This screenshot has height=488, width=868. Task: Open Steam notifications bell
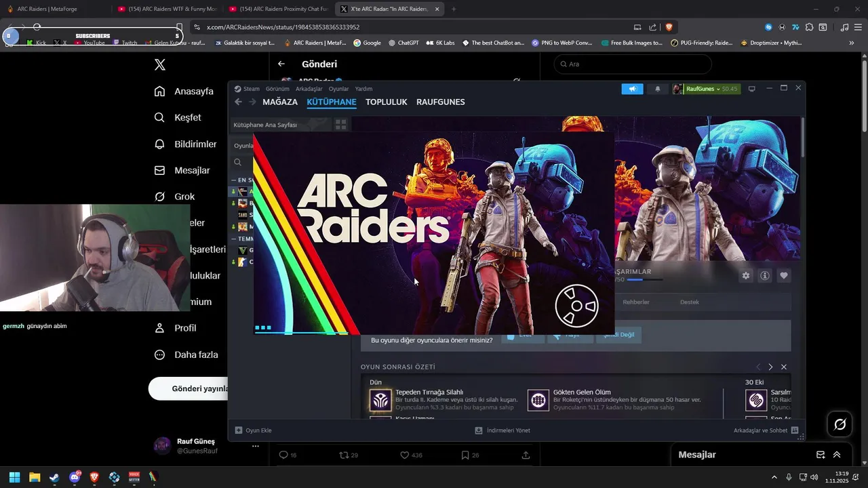tap(657, 89)
